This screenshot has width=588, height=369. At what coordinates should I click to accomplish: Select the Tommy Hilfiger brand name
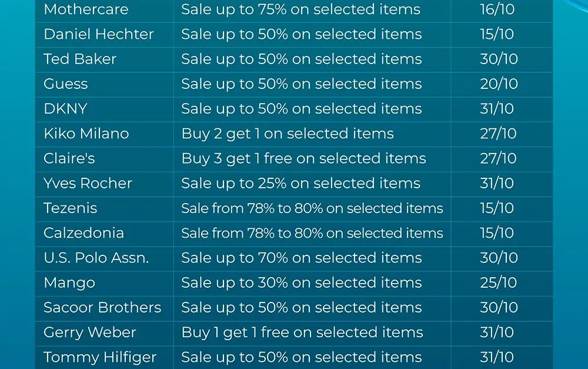[100, 357]
